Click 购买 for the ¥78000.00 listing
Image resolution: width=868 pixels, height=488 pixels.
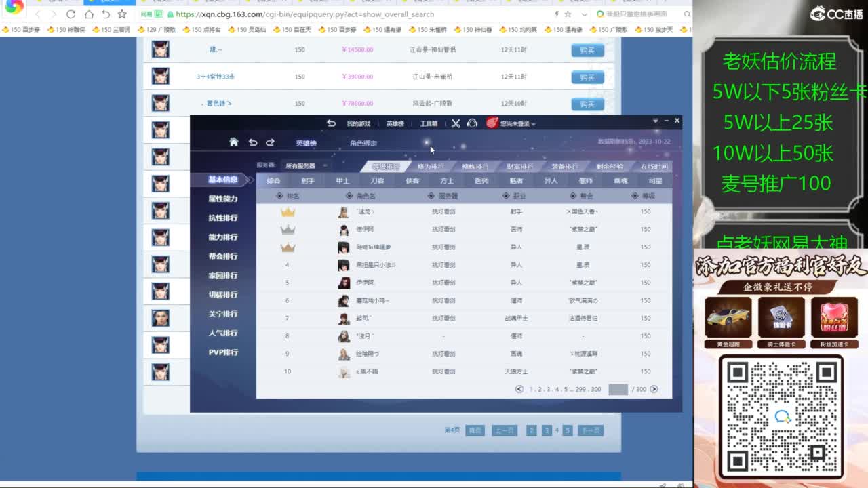pyautogui.click(x=587, y=104)
